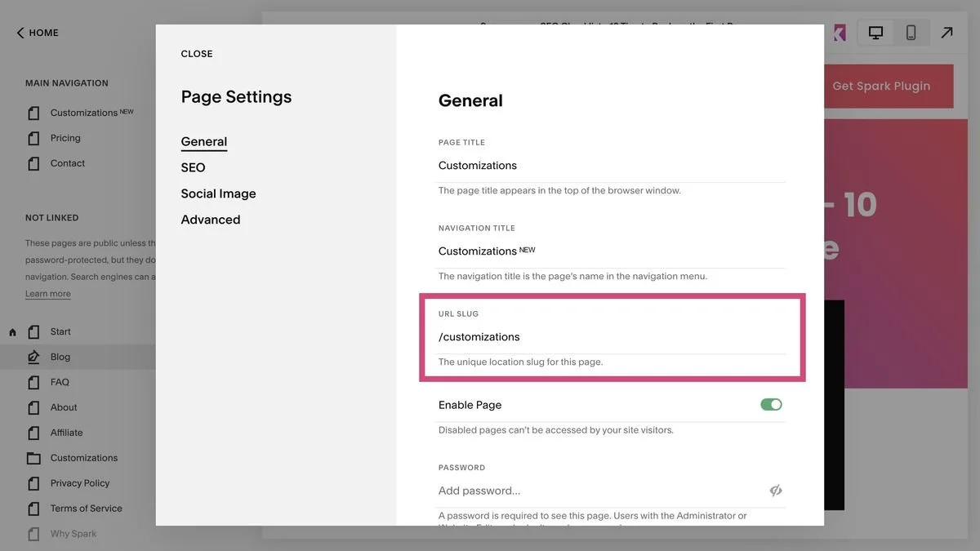Click the home icon next to Start page

11,331
